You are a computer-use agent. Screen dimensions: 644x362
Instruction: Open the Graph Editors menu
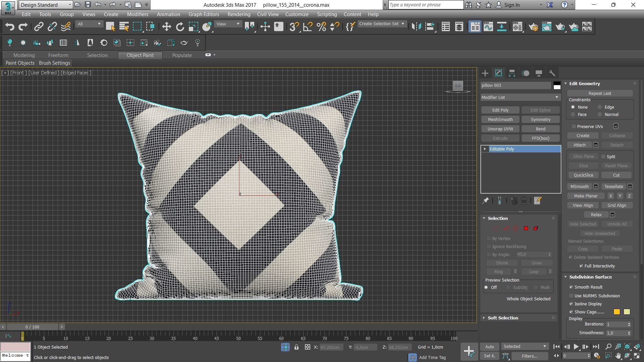point(204,14)
